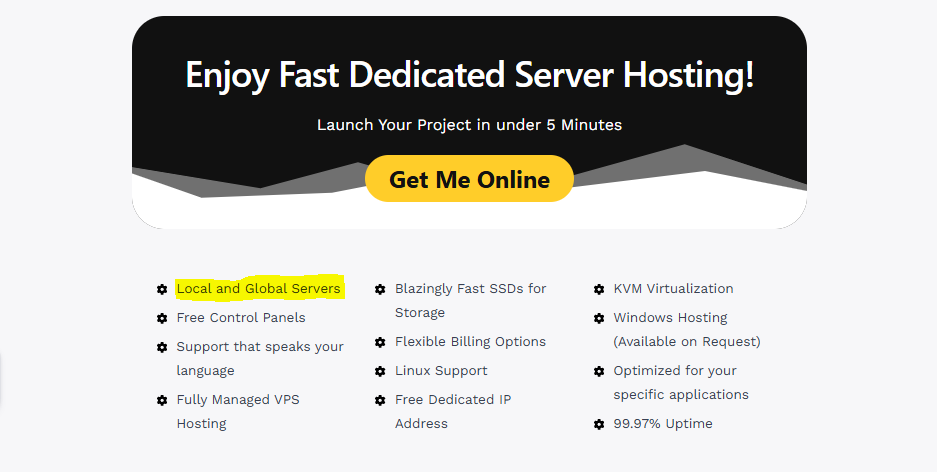937x472 pixels.
Task: Click Support that speaks your language text
Action: (x=260, y=358)
